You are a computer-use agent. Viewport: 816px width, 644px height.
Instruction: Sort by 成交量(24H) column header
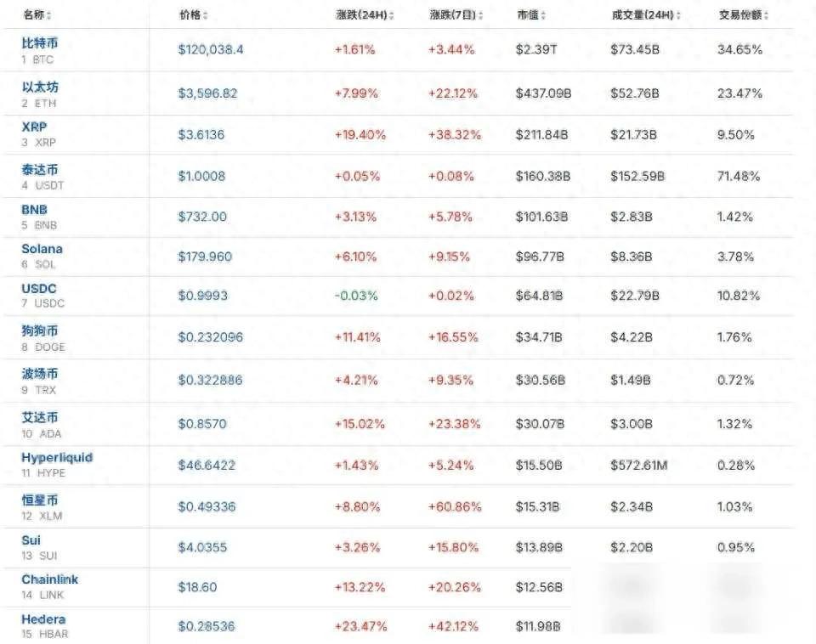[645, 15]
